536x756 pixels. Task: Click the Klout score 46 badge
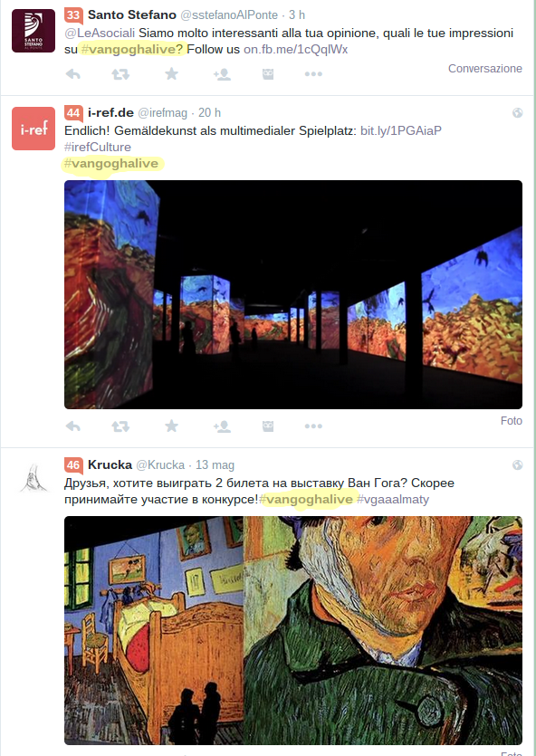[73, 464]
